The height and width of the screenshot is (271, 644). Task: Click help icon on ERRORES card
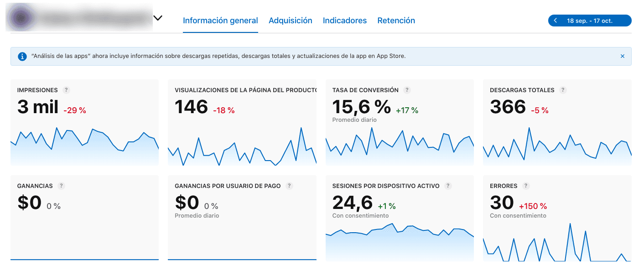point(525,186)
